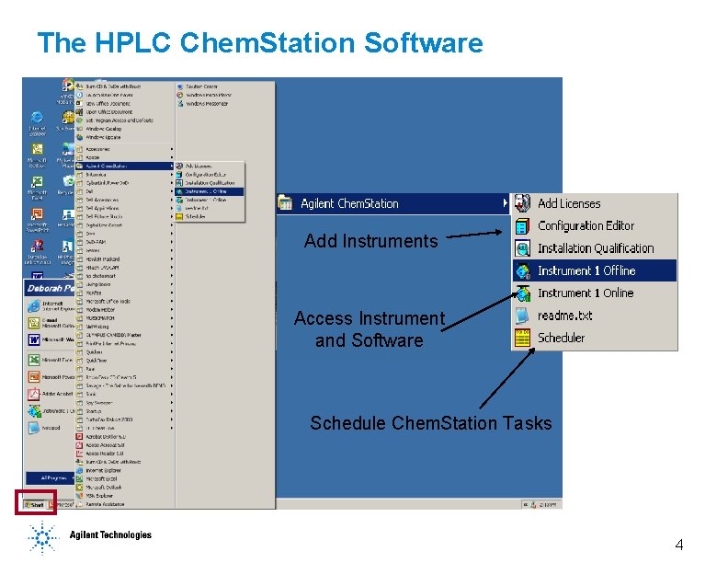
Task: Expand the TurboTax Deluxe 2003 submenu arrow
Action: pyautogui.click(x=171, y=419)
